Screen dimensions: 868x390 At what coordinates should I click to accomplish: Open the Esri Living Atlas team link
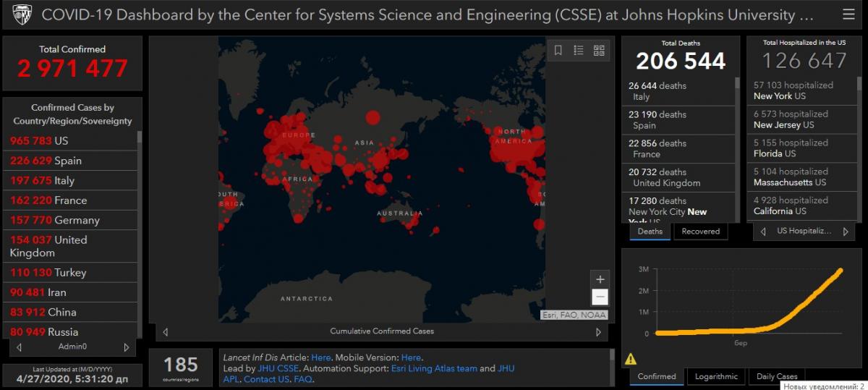[x=433, y=368]
